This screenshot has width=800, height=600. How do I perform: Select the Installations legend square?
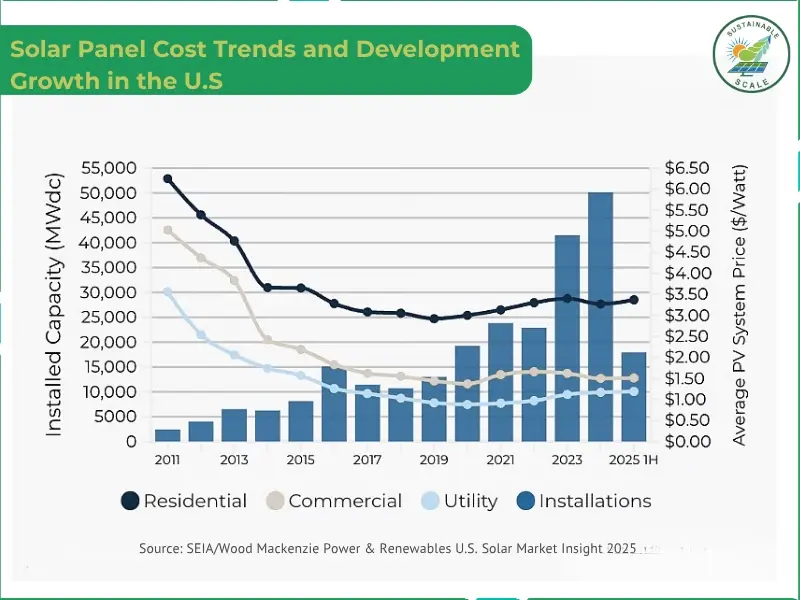point(527,500)
